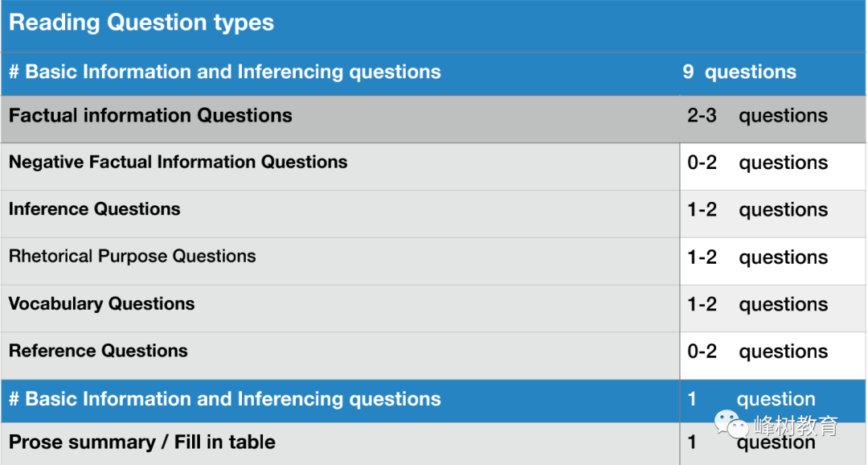Select the Prose summary / Fill in table cell
Viewport: 868px width, 465px height.
[x=341, y=444]
